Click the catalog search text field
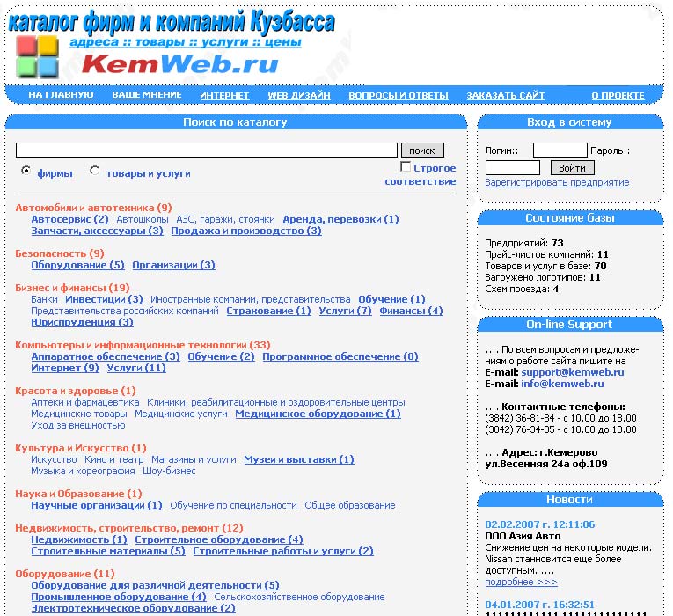The height and width of the screenshot is (616, 673). click(x=207, y=150)
